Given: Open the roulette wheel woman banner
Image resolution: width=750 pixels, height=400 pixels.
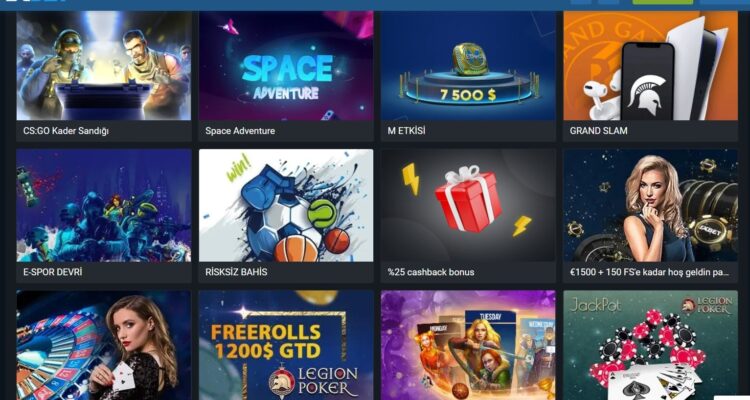Looking at the screenshot, I should (x=104, y=345).
